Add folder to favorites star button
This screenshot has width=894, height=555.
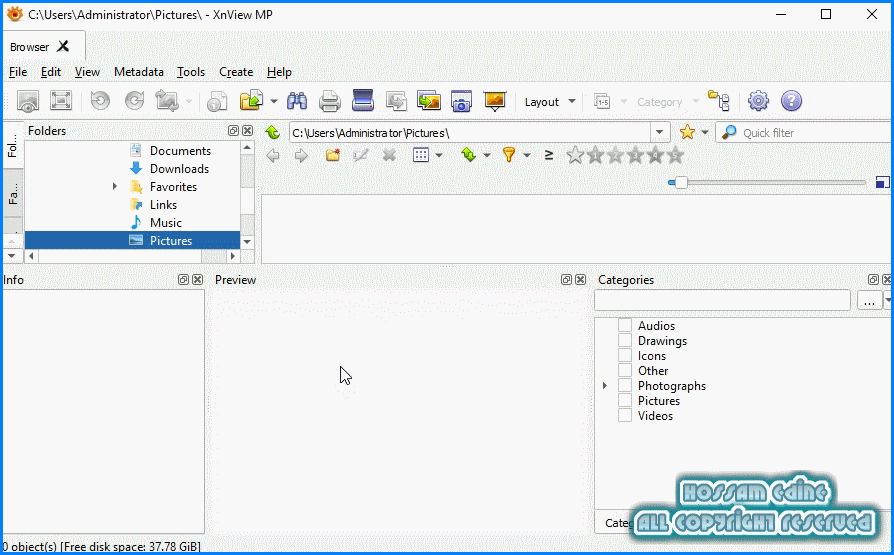pyautogui.click(x=687, y=133)
